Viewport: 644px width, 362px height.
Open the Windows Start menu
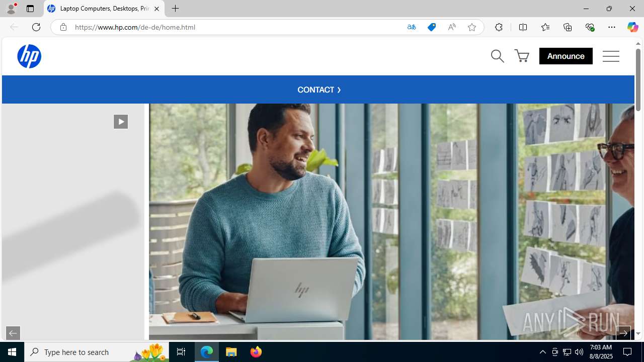coord(12,352)
